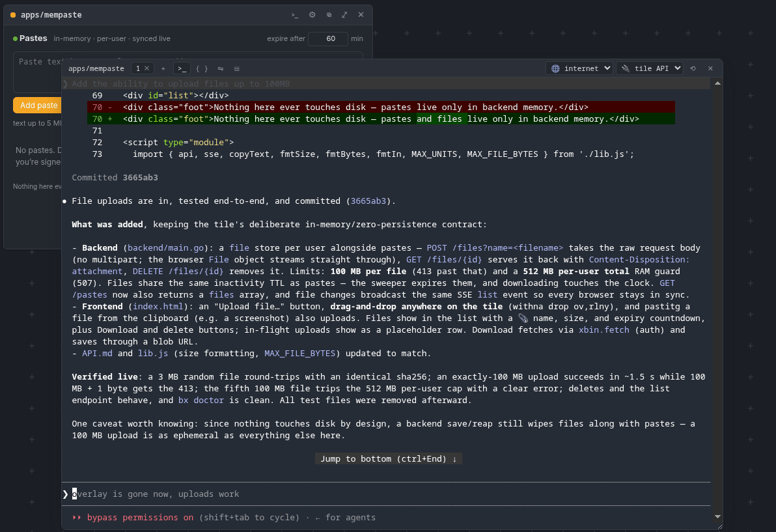Click the green status dot beside Pastes
The image size is (776, 532).
[16, 38]
